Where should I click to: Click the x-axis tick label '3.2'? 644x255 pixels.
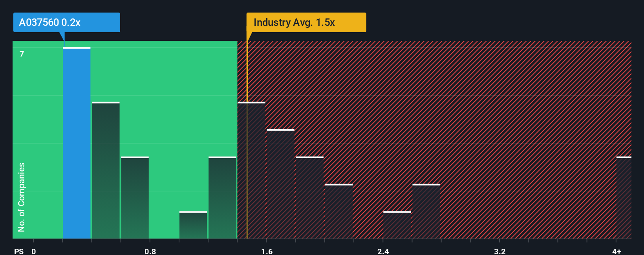pyautogui.click(x=499, y=251)
